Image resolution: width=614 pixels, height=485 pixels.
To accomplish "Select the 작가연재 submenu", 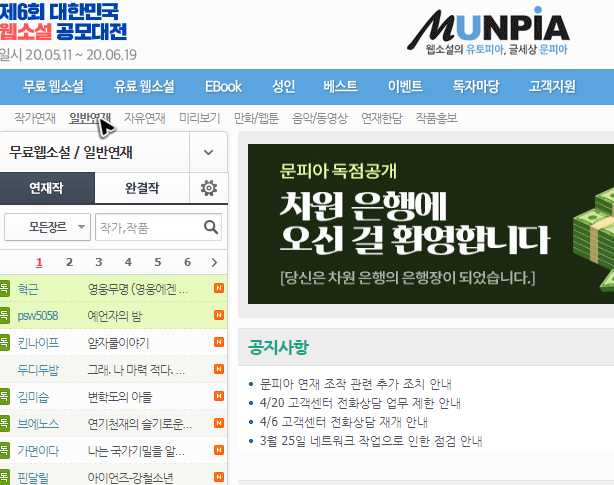I will (35, 118).
